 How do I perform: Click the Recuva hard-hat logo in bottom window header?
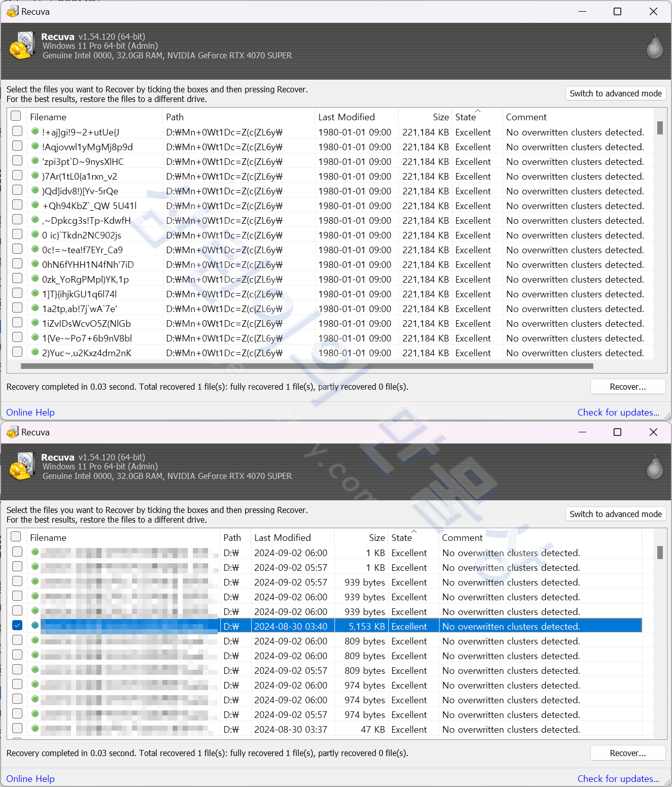22,466
